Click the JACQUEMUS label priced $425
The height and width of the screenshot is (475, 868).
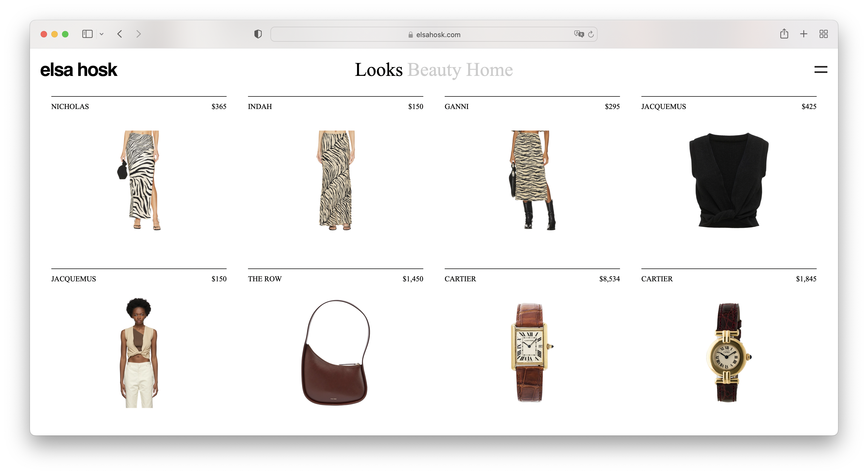(x=664, y=106)
